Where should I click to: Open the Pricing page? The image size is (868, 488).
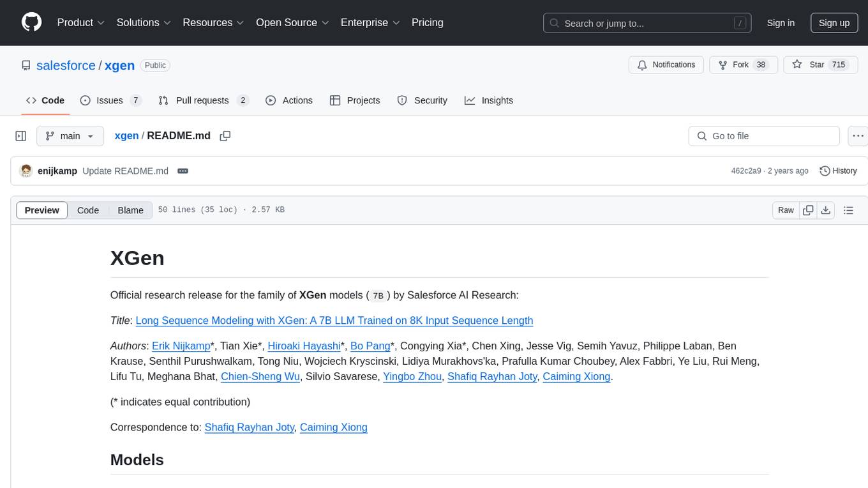pyautogui.click(x=428, y=22)
